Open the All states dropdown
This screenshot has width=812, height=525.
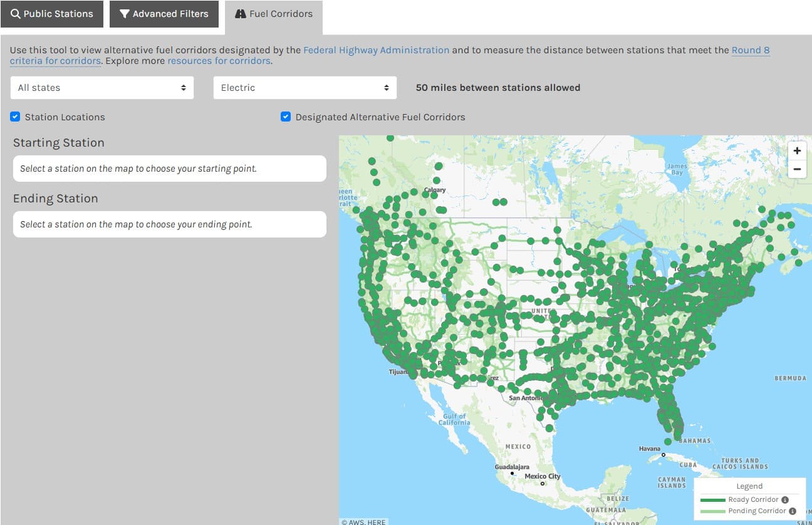point(102,88)
